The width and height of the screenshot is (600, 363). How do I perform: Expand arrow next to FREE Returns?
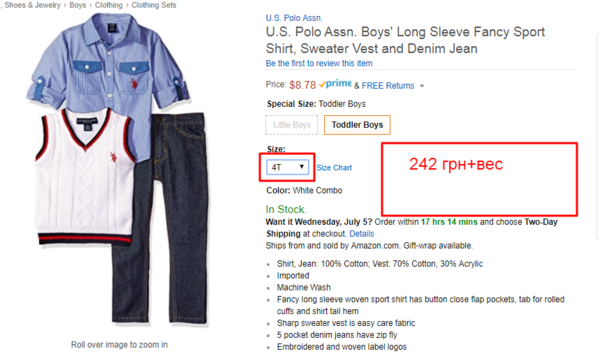pos(422,86)
